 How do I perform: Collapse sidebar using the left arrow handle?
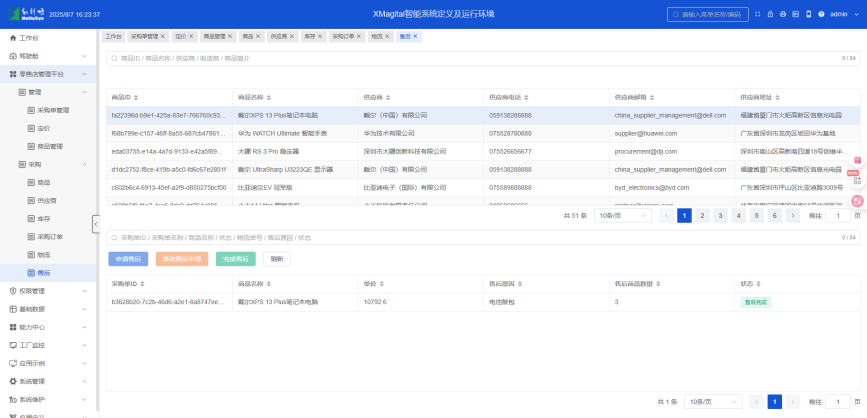coord(96,223)
